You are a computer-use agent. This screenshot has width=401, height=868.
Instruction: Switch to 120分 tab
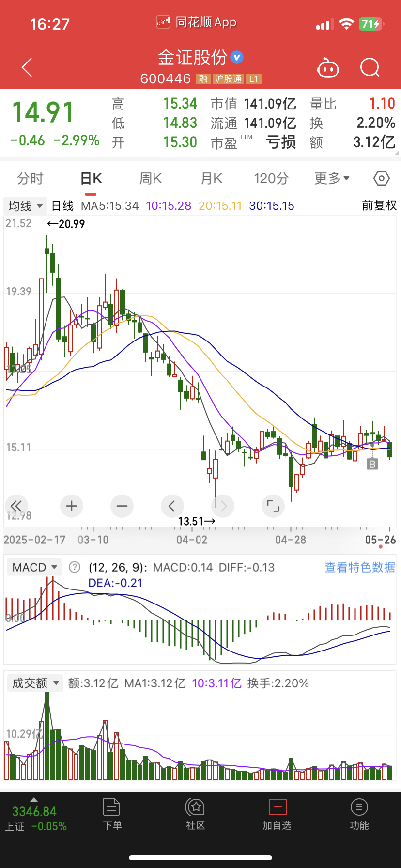coord(271,179)
